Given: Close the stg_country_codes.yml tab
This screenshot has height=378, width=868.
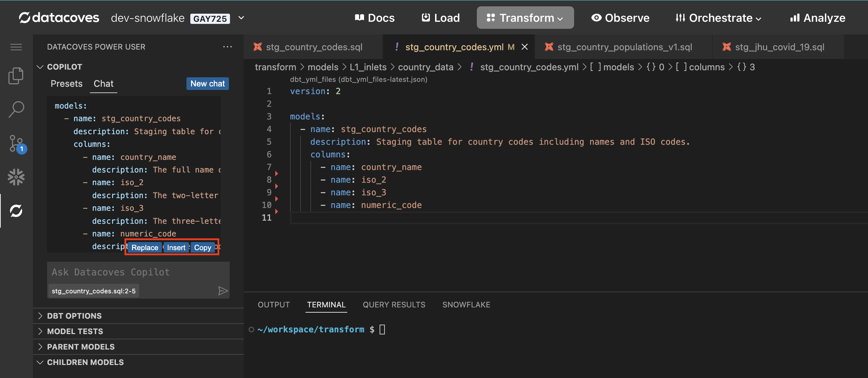Looking at the screenshot, I should 525,47.
